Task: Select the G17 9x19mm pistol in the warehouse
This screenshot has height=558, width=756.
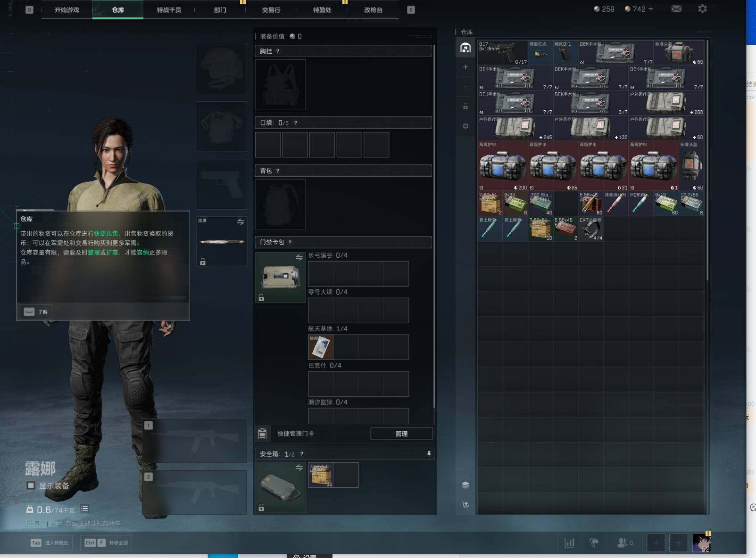Action: tap(503, 52)
